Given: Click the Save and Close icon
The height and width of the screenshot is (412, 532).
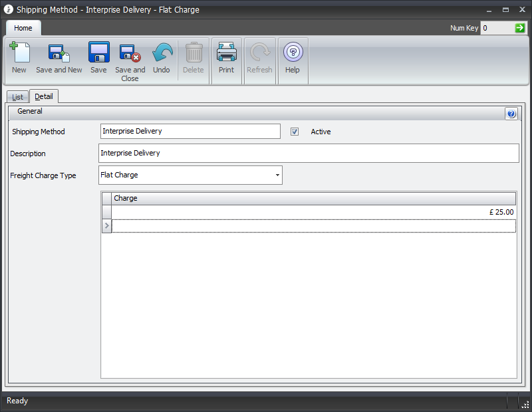Looking at the screenshot, I should point(130,53).
